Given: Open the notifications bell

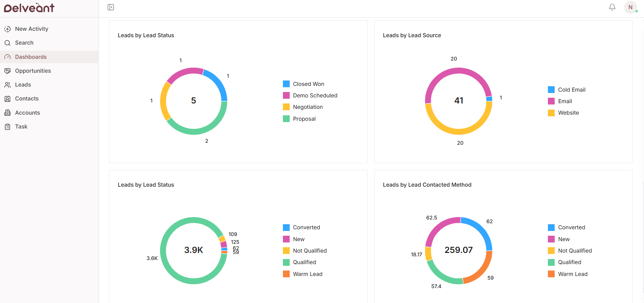Looking at the screenshot, I should click(612, 7).
